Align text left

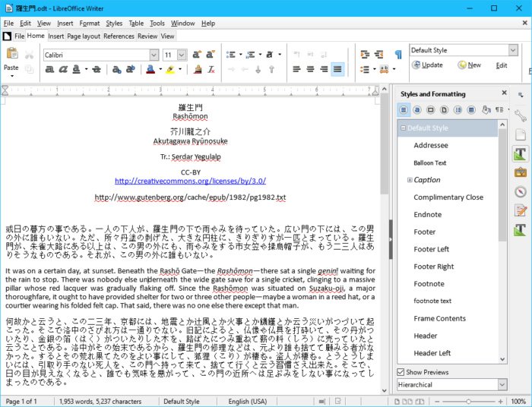pos(297,69)
